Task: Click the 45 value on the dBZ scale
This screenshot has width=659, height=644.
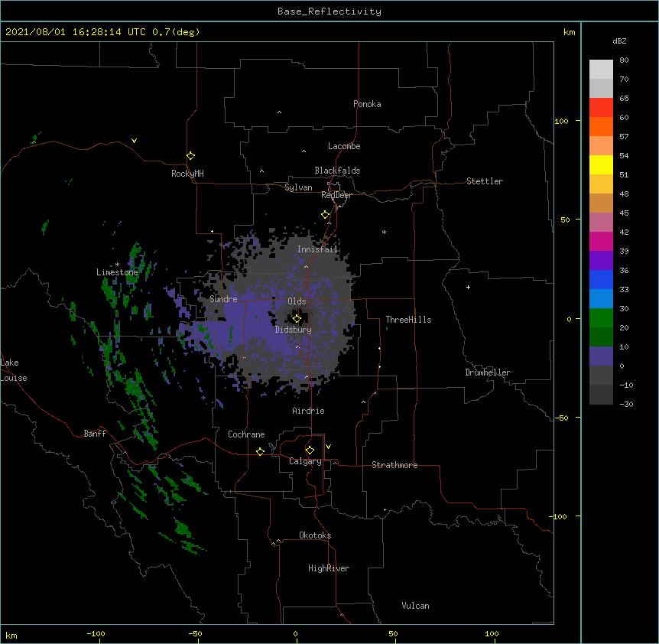Action: point(624,213)
